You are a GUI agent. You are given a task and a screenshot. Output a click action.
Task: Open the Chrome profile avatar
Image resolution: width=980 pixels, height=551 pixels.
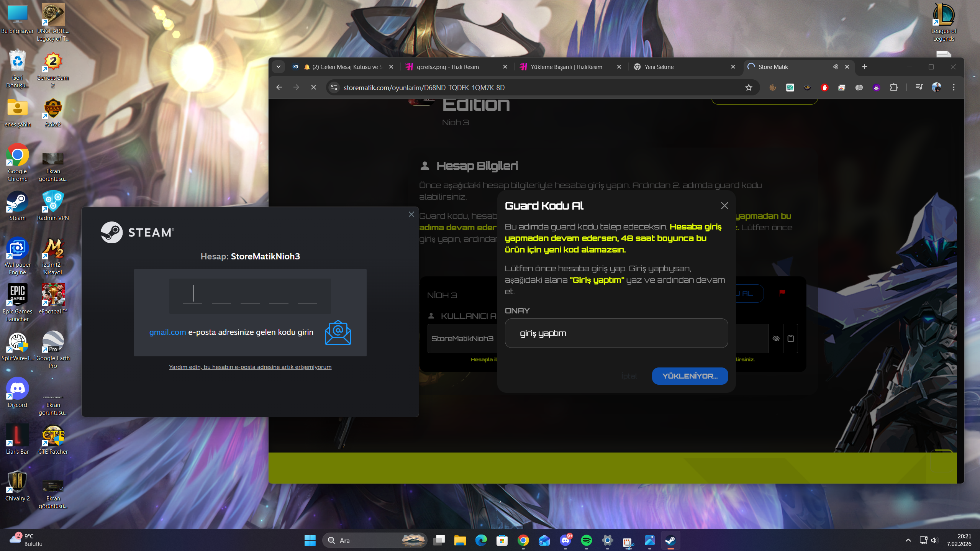tap(936, 87)
